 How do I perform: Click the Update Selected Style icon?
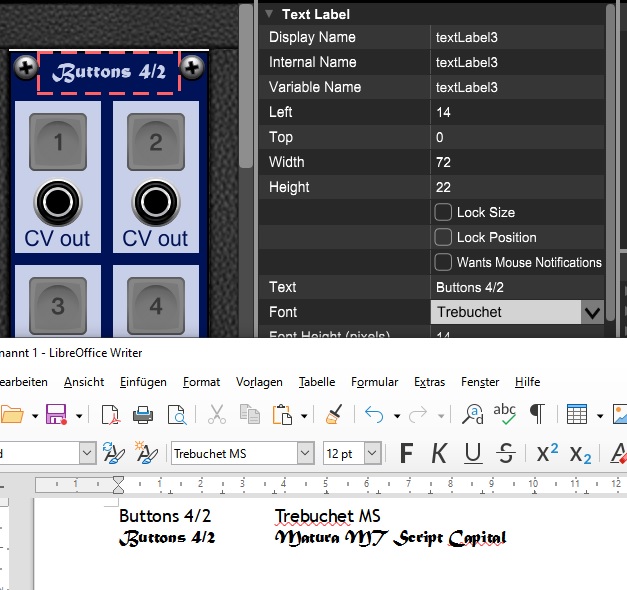tap(113, 454)
